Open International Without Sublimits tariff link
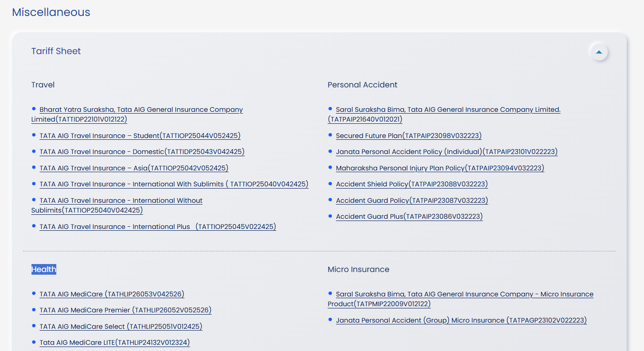 click(121, 201)
